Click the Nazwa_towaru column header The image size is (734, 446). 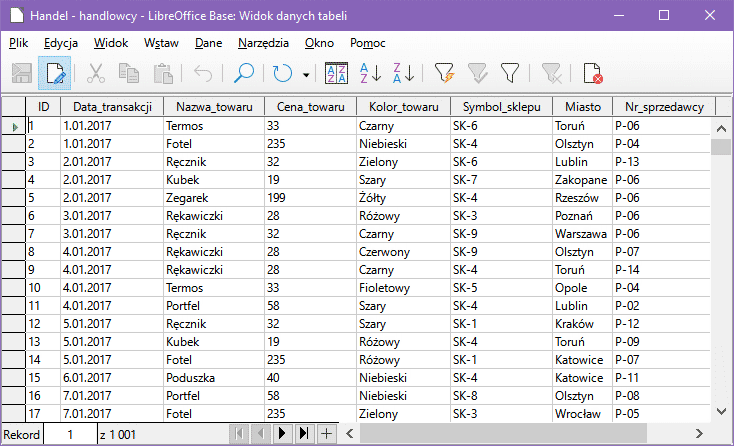[x=213, y=107]
